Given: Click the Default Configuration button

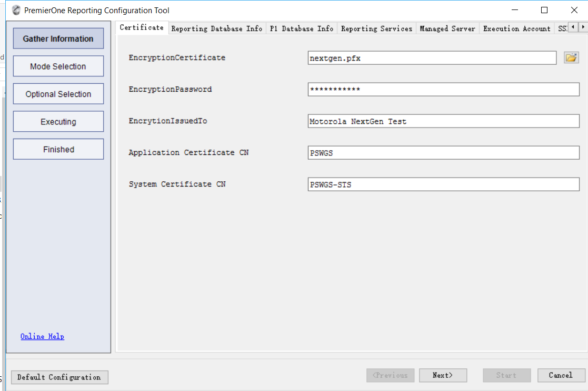Looking at the screenshot, I should pos(59,377).
